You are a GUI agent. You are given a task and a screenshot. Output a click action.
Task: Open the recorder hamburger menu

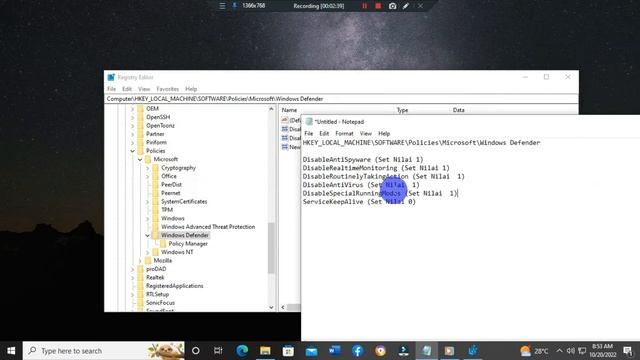(222, 6)
